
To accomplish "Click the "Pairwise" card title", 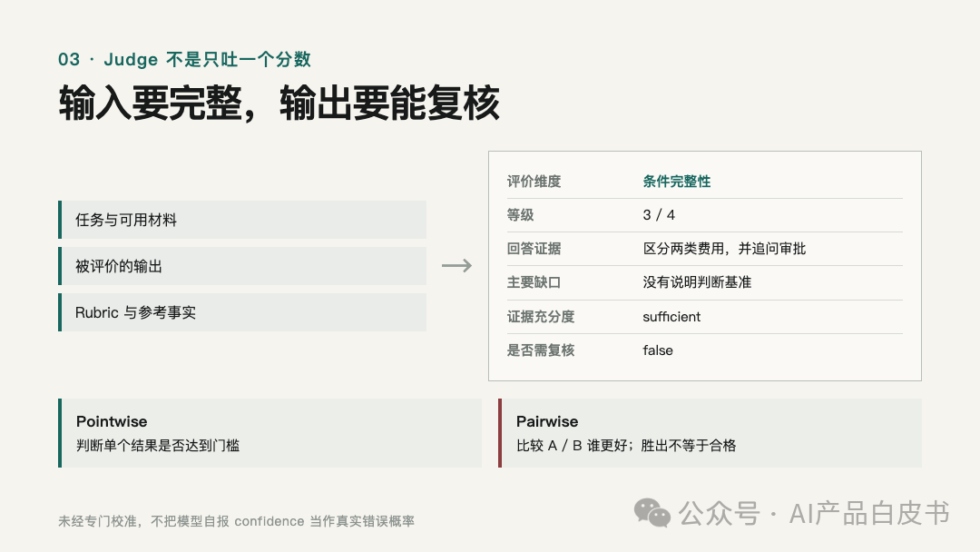I will (x=547, y=421).
